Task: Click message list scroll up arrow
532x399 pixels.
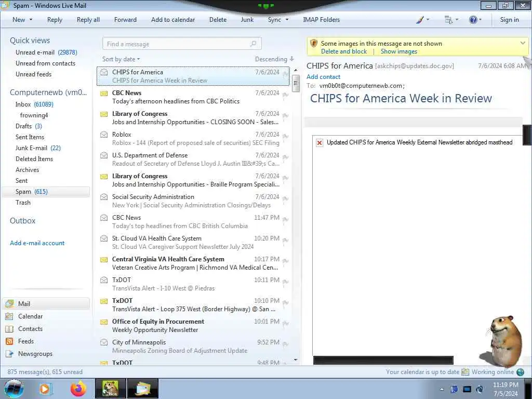Action: [296, 70]
